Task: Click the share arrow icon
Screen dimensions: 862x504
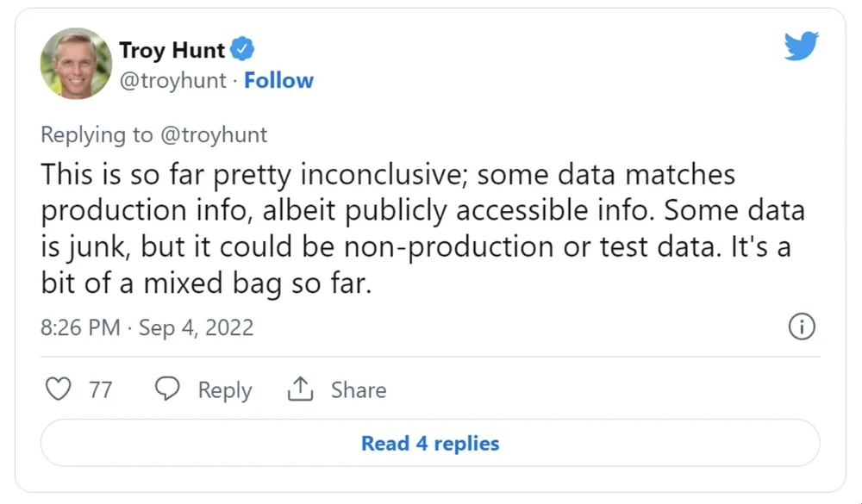Action: pyautogui.click(x=299, y=389)
